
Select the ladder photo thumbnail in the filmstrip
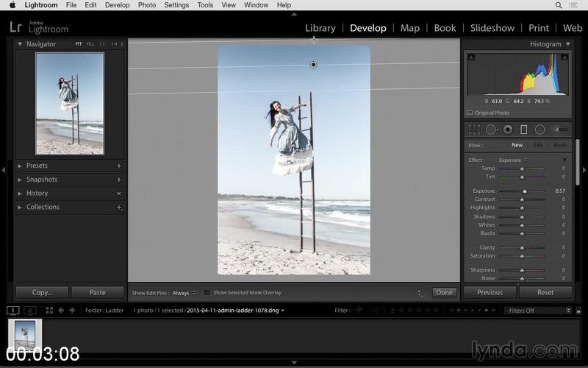point(25,335)
